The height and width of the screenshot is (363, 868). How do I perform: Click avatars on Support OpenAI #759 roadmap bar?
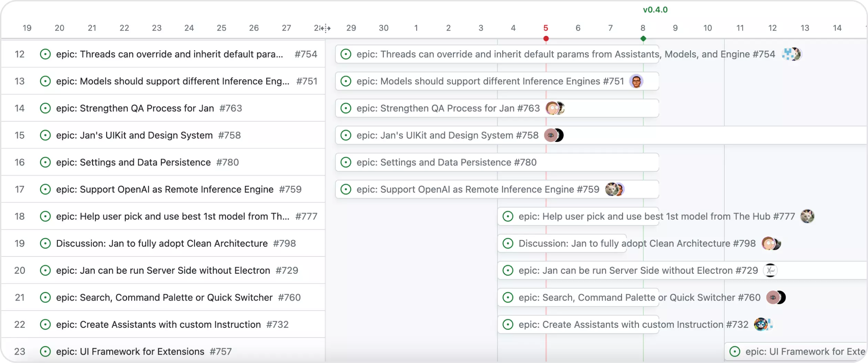tap(614, 189)
